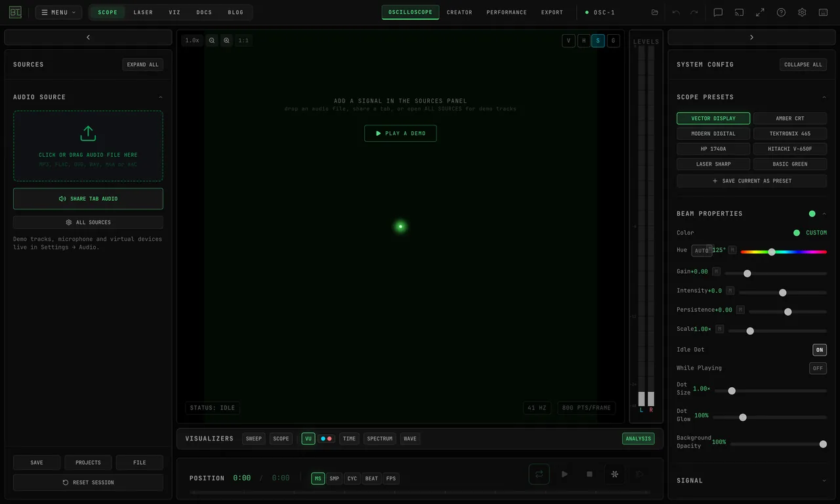Screen dimensions: 840x504
Task: Click the stop transport button
Action: (589, 474)
